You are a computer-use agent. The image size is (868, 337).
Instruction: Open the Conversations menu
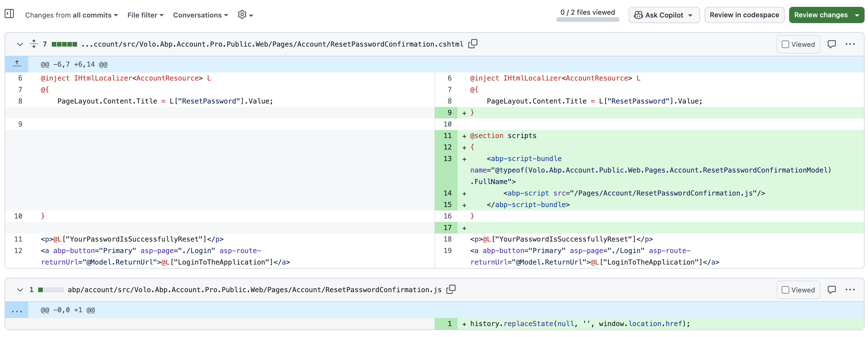click(x=200, y=15)
